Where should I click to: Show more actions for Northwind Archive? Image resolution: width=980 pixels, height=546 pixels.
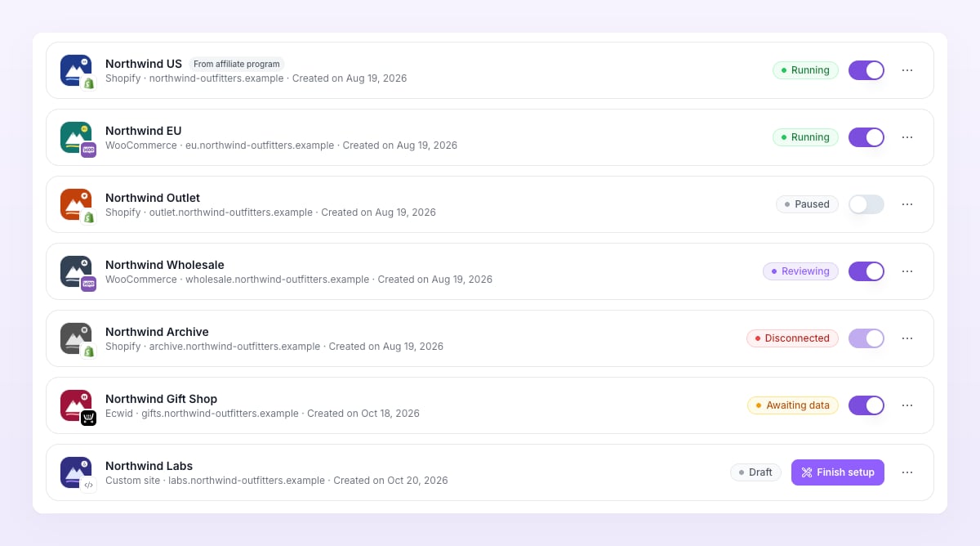[x=907, y=338]
